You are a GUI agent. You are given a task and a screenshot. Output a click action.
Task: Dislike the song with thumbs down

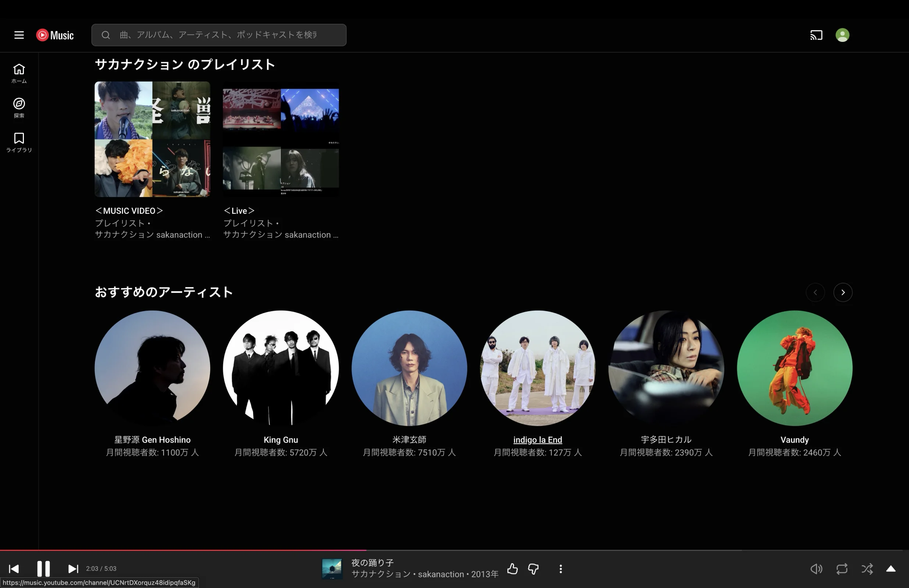pyautogui.click(x=533, y=569)
